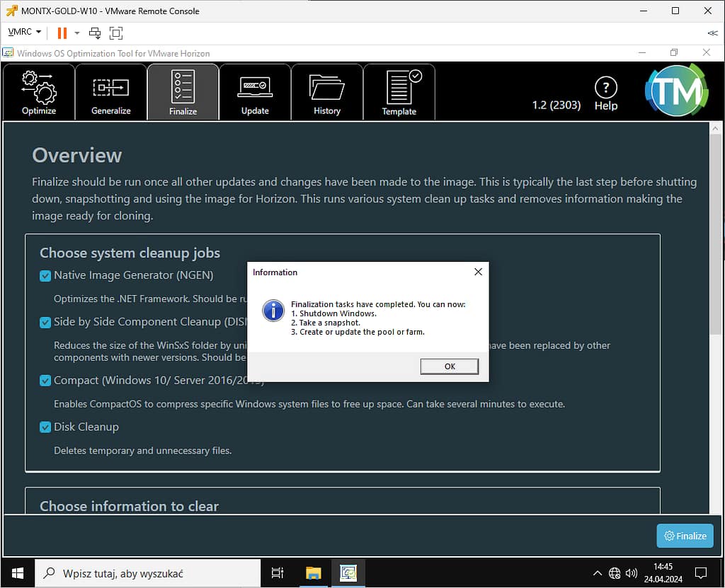Expand the VMRC dropdown menu
This screenshot has width=725, height=588.
pyautogui.click(x=25, y=33)
